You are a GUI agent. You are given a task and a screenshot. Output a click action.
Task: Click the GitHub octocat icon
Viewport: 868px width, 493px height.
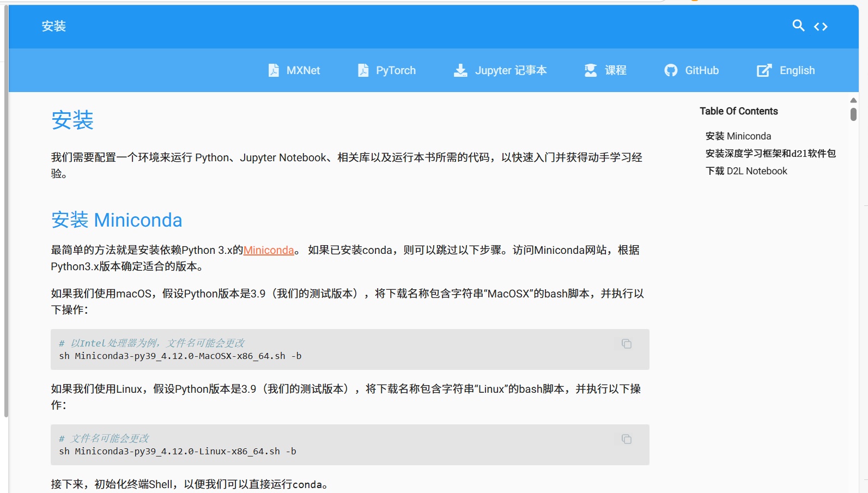(671, 70)
